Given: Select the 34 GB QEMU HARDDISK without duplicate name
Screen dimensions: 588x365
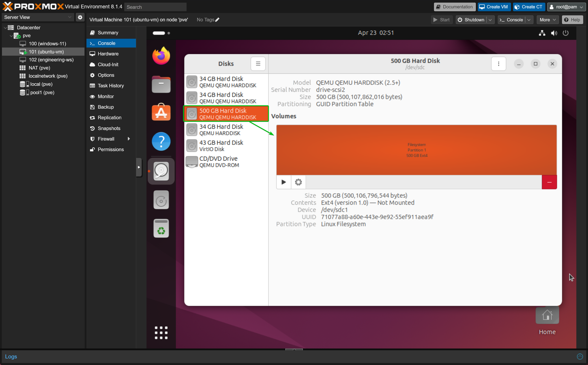Looking at the screenshot, I should pyautogui.click(x=226, y=130).
